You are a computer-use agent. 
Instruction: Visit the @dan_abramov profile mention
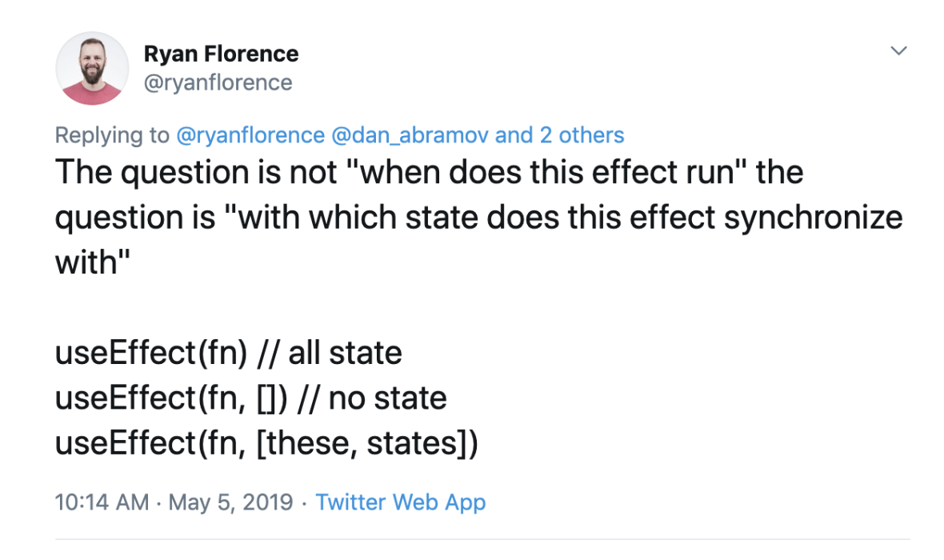410,135
